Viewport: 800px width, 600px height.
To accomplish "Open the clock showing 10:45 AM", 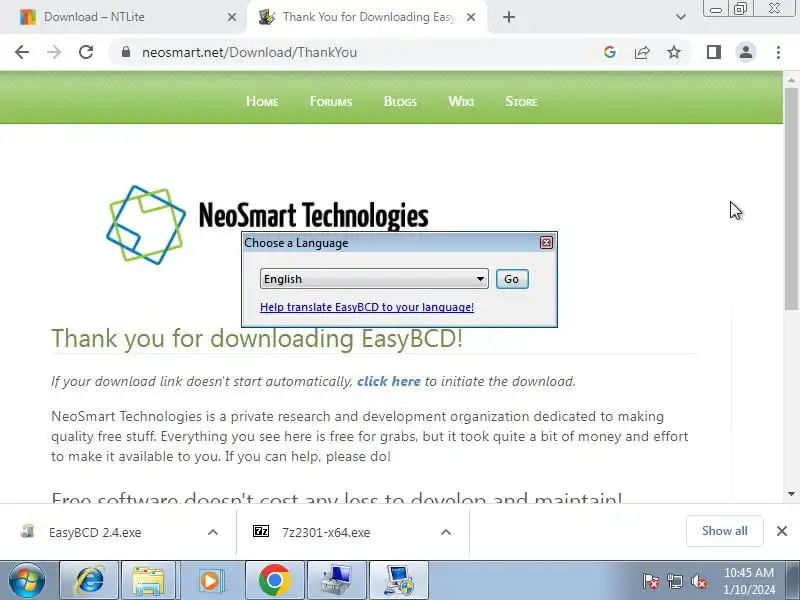I will tap(749, 581).
